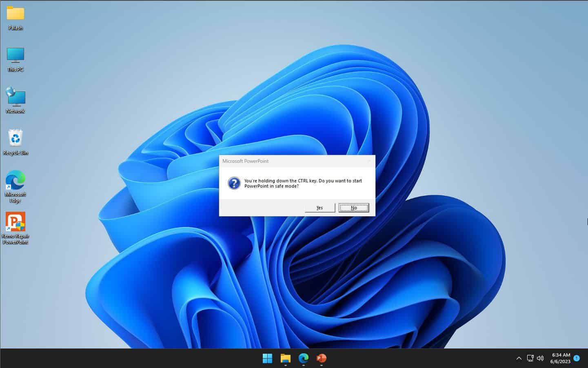The width and height of the screenshot is (588, 368).
Task: Open the Windows Start menu
Action: tap(267, 358)
